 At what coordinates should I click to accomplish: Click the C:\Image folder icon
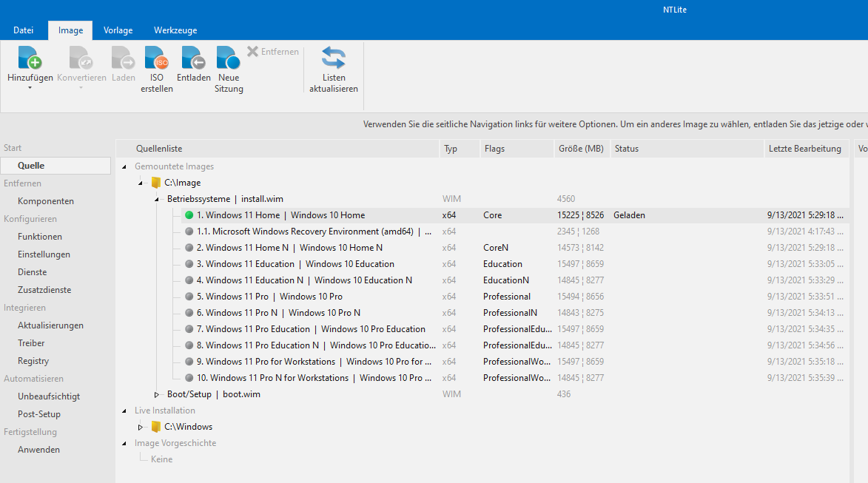pos(156,183)
